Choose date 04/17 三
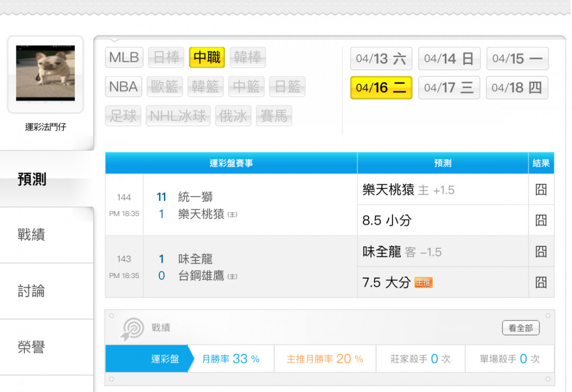572x392 pixels. (x=449, y=87)
